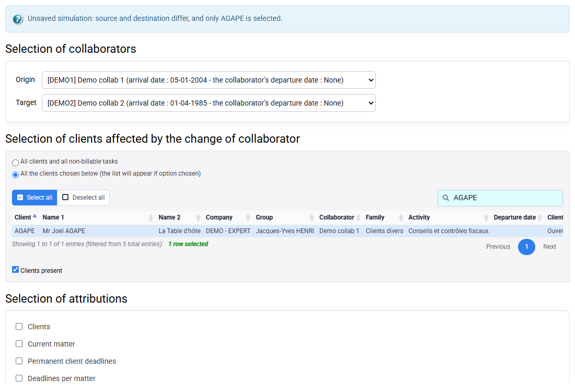This screenshot has height=392, width=575.
Task: Sort by Client column ascending arrow
Action: click(x=35, y=216)
